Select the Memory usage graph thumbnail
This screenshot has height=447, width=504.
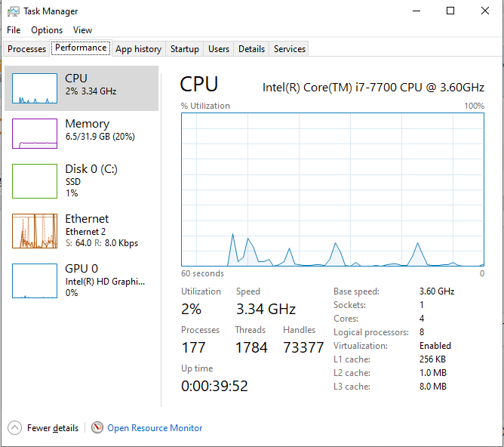(35, 134)
